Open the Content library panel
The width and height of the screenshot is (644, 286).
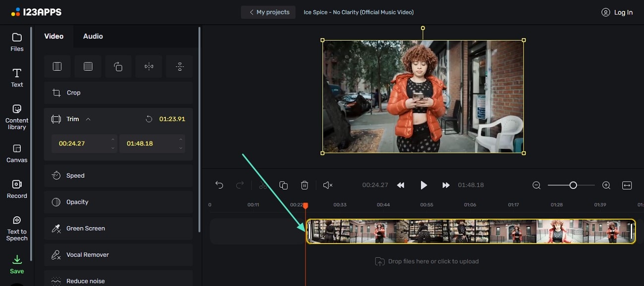pyautogui.click(x=17, y=117)
